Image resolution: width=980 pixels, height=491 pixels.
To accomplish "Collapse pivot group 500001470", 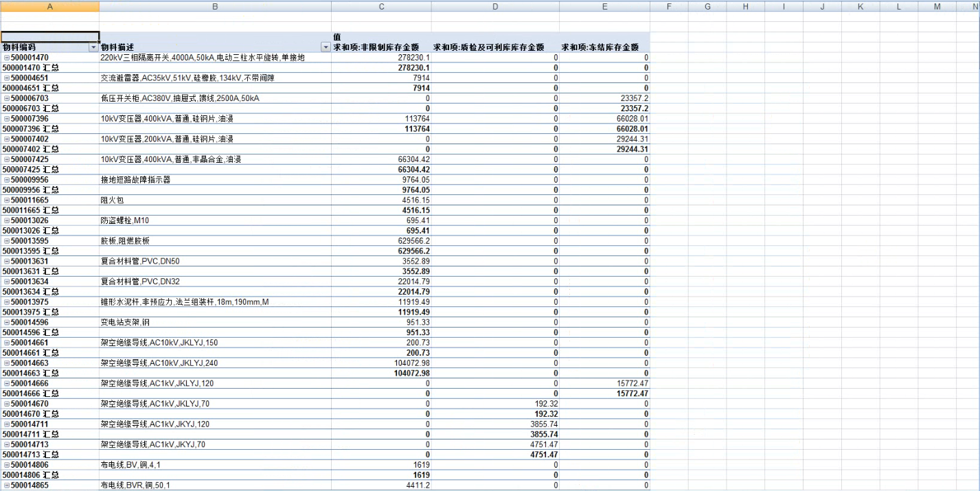I will tap(7, 58).
